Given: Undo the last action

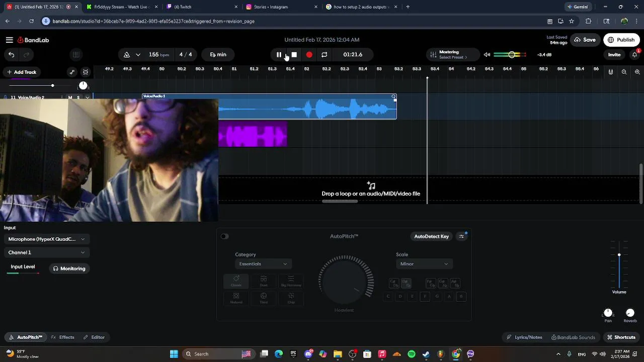Looking at the screenshot, I should point(11,55).
